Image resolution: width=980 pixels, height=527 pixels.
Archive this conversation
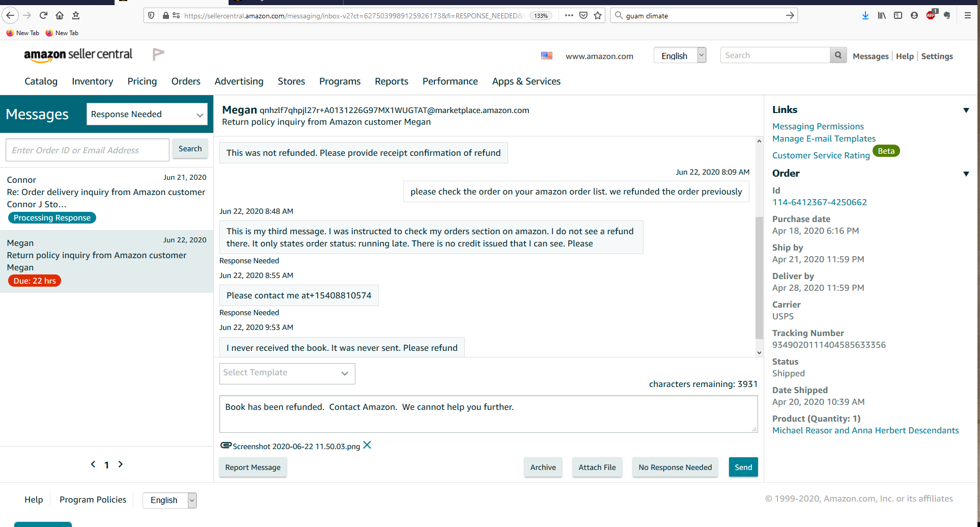(543, 467)
